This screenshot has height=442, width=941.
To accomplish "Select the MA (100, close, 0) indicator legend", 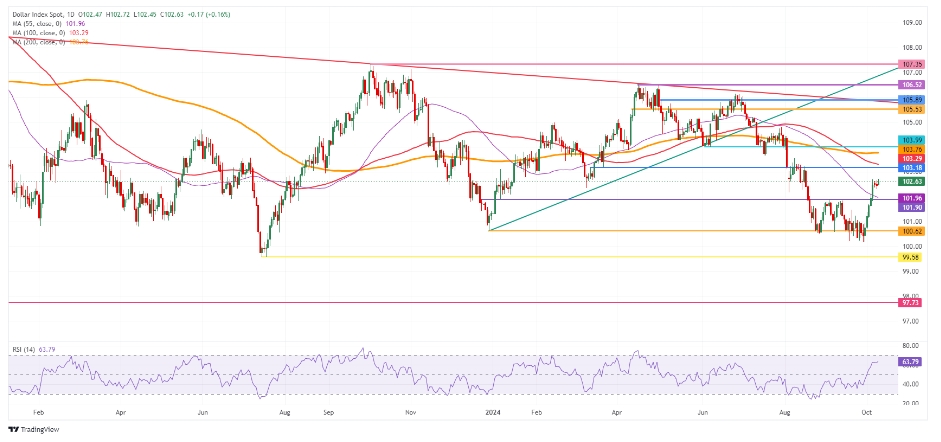I will pyautogui.click(x=38, y=33).
